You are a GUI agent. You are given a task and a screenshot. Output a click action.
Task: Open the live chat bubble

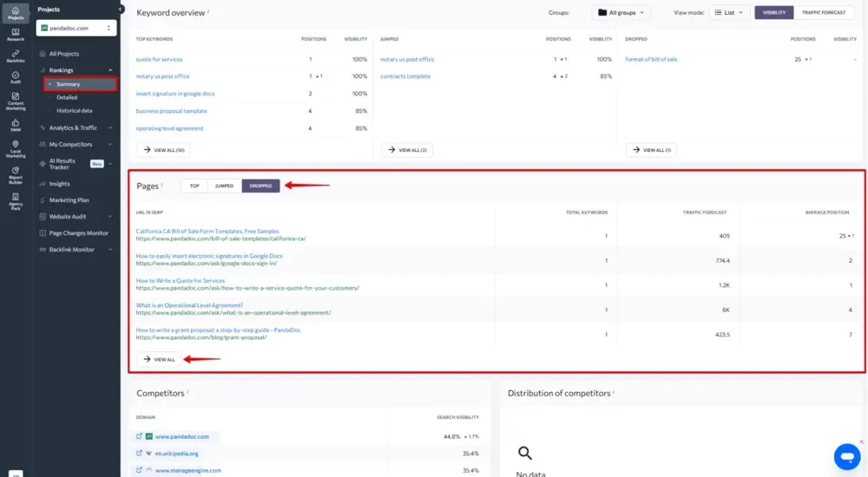pos(847,456)
